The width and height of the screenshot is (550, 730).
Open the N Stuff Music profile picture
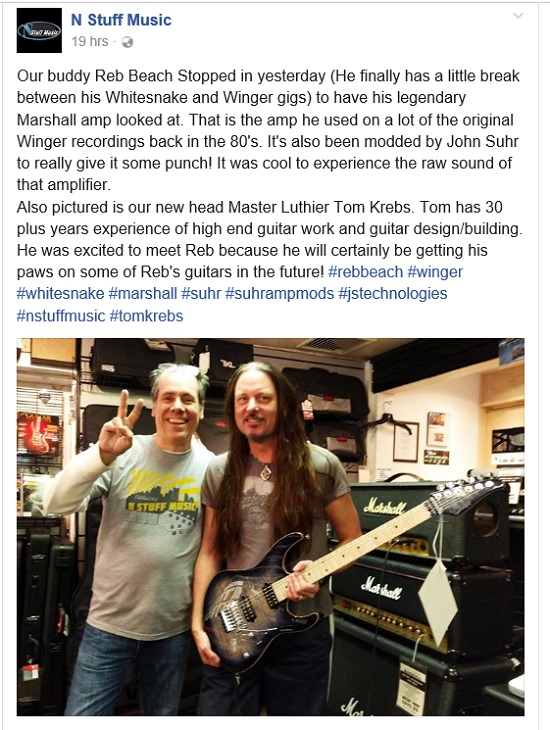(39, 30)
